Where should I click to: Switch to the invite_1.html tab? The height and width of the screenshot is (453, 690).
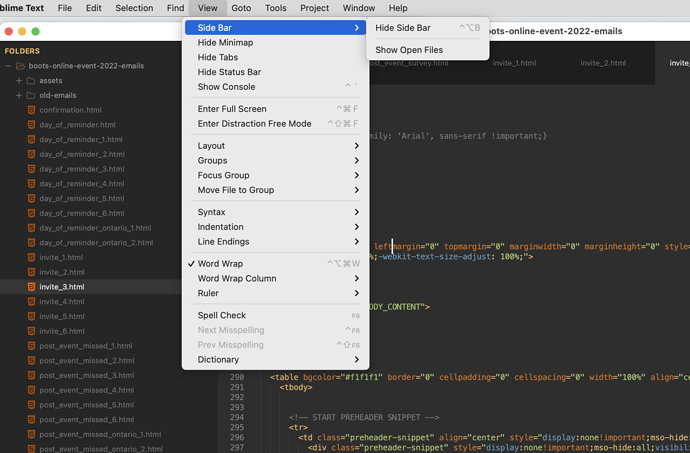(x=514, y=63)
